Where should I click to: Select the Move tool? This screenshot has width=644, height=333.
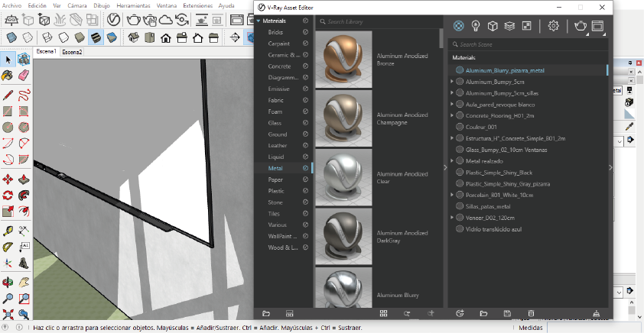click(x=8, y=179)
